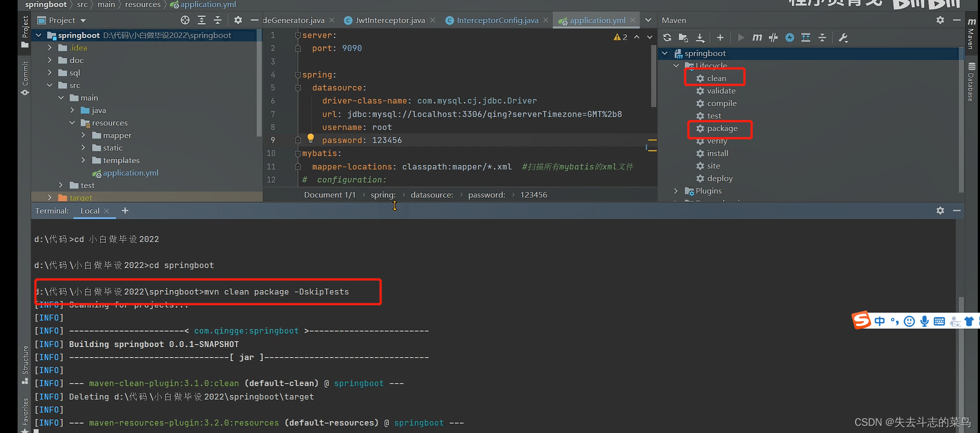Expand the sql folder
This screenshot has width=980, height=433.
coord(49,73)
